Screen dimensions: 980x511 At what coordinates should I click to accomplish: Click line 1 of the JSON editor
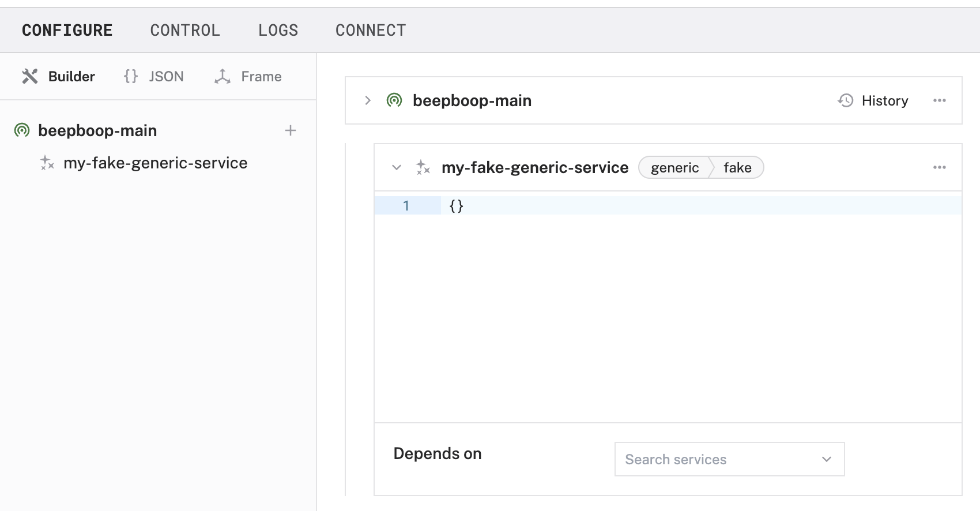692,206
